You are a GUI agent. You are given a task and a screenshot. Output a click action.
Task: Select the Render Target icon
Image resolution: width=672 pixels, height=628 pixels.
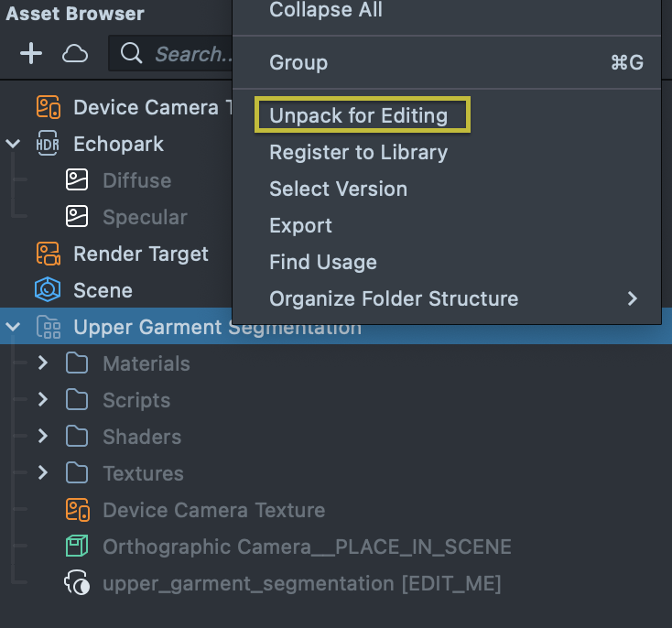[x=48, y=254]
